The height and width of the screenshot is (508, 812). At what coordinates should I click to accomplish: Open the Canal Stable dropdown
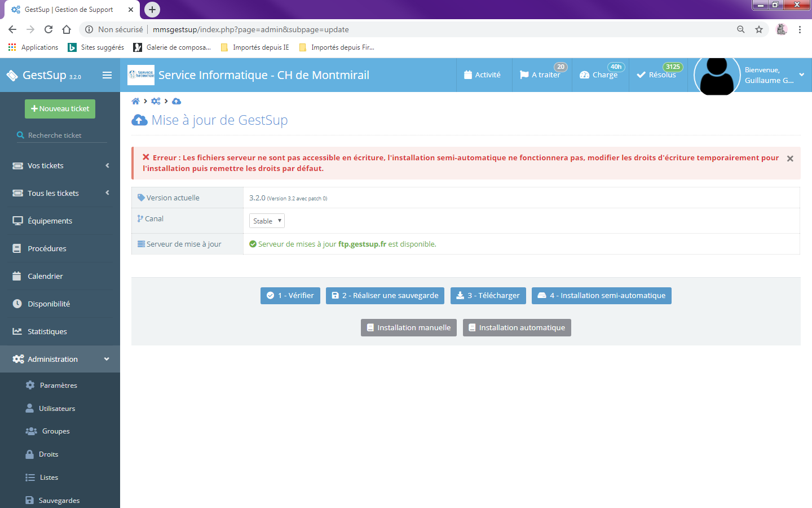267,221
